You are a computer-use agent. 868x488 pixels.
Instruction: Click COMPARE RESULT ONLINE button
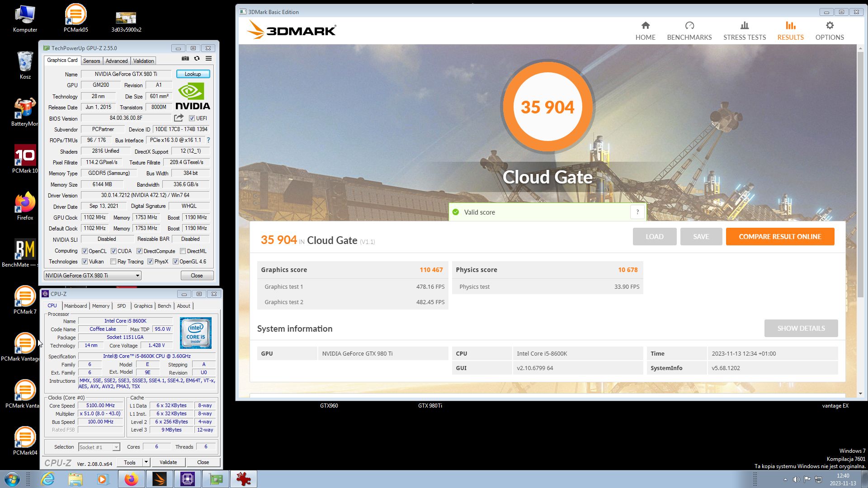[x=780, y=237]
